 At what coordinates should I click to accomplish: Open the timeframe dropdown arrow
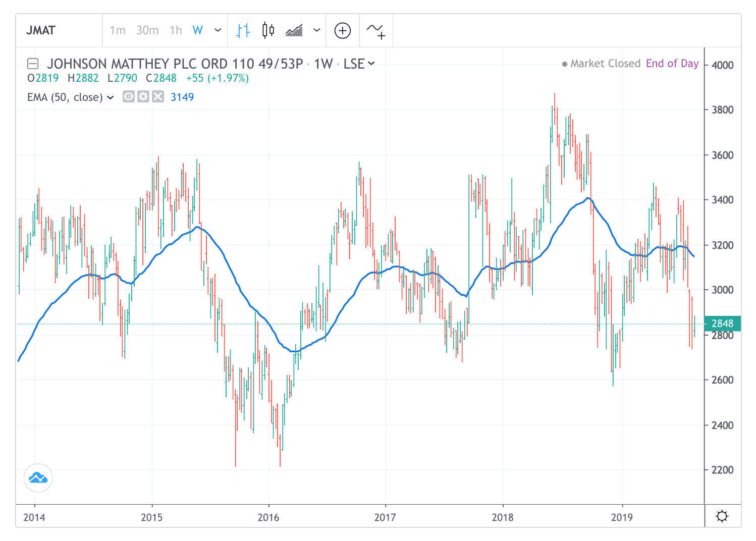(x=218, y=30)
